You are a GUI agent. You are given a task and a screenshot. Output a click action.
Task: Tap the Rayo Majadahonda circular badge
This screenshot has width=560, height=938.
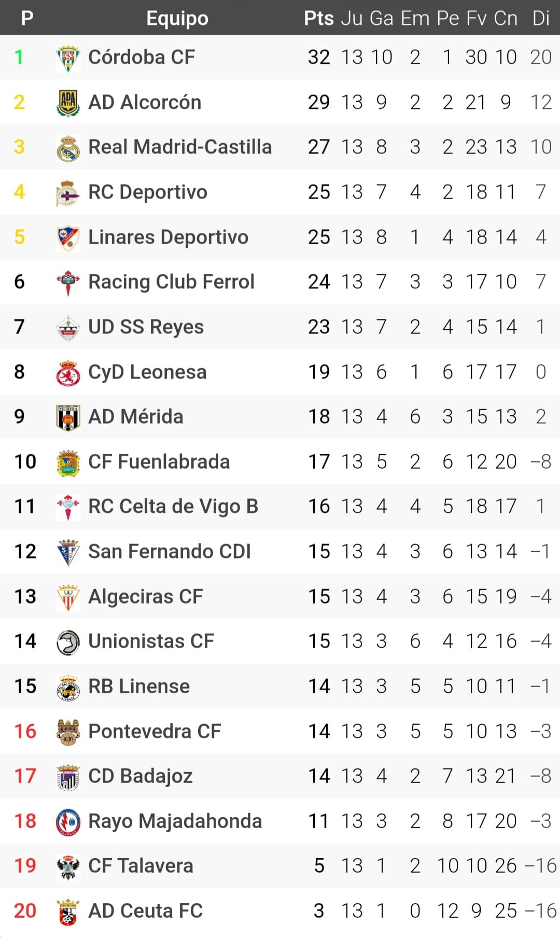tap(68, 822)
